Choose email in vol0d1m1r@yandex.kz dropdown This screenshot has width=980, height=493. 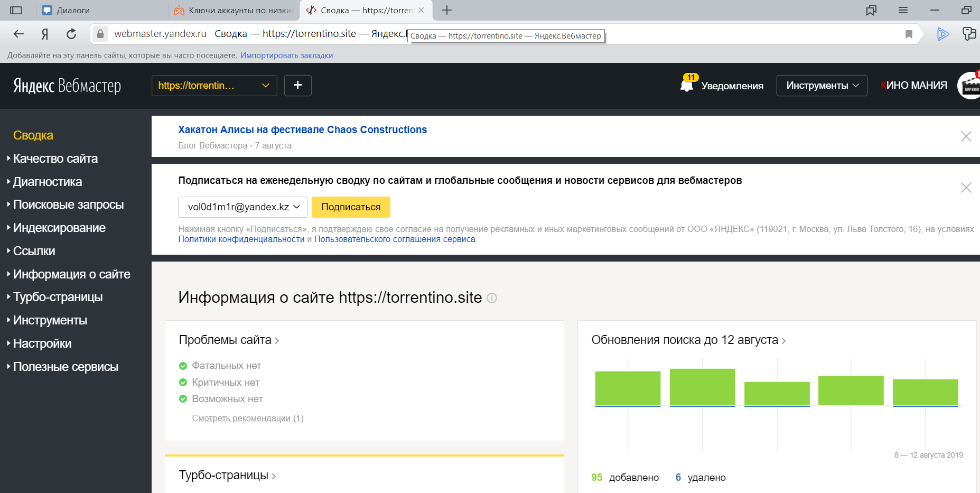tap(243, 207)
